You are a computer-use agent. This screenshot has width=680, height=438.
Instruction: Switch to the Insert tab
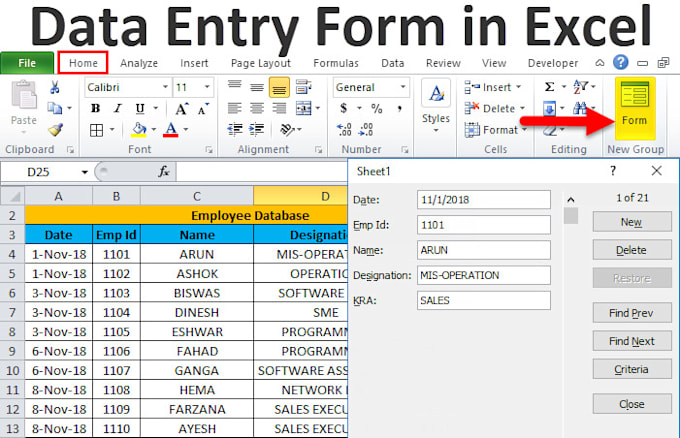click(x=194, y=63)
